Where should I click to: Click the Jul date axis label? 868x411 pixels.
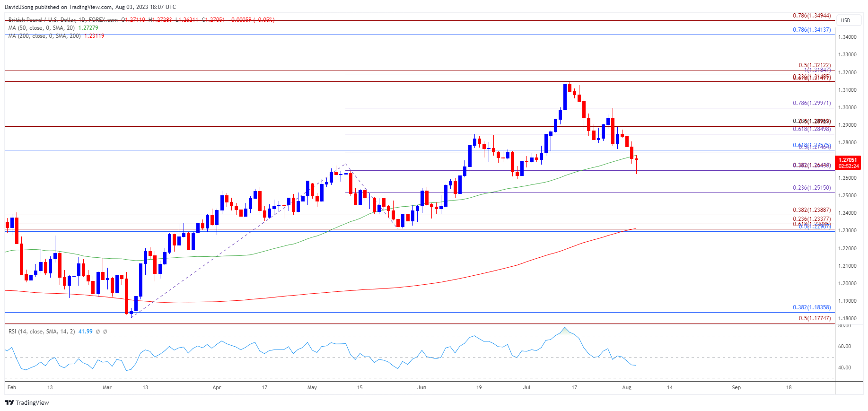[x=526, y=387]
